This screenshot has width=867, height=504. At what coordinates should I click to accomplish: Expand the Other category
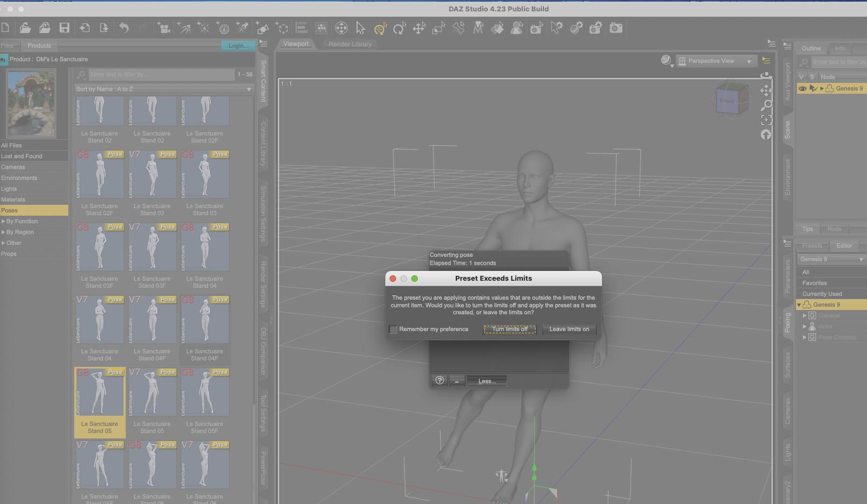tap(3, 243)
